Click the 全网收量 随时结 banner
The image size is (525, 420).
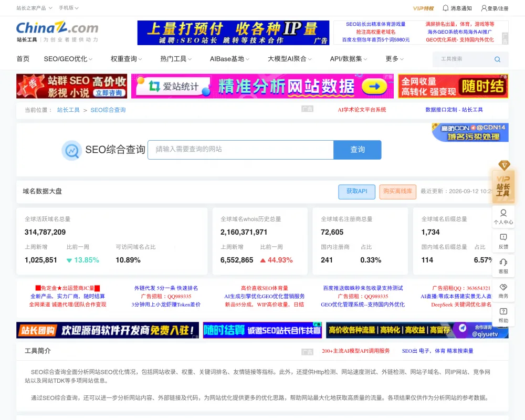[453, 86]
